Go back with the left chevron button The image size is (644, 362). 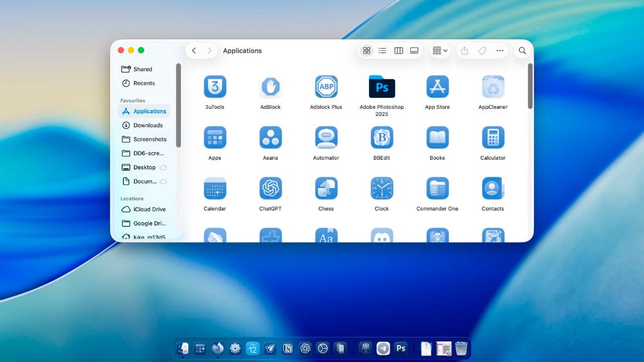tap(194, 50)
